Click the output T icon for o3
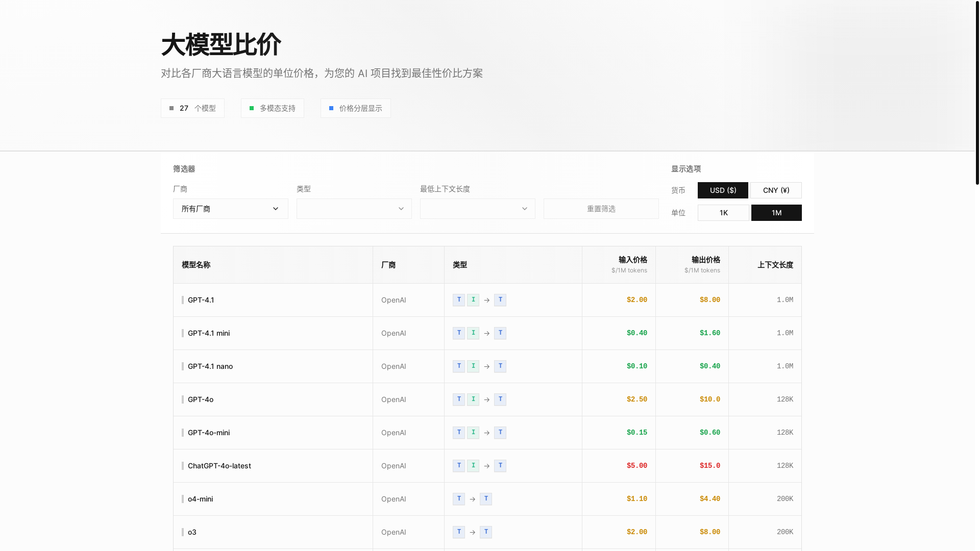The image size is (980, 551). click(486, 532)
